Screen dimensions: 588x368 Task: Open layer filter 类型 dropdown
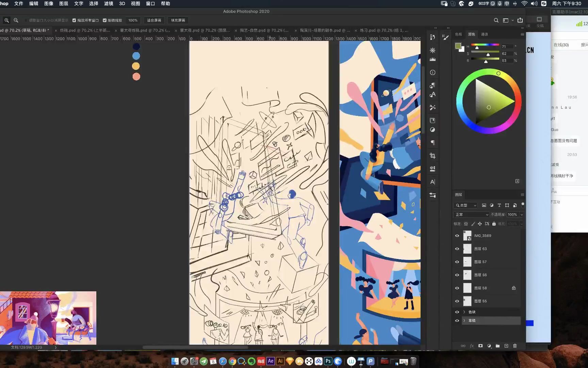(x=466, y=205)
